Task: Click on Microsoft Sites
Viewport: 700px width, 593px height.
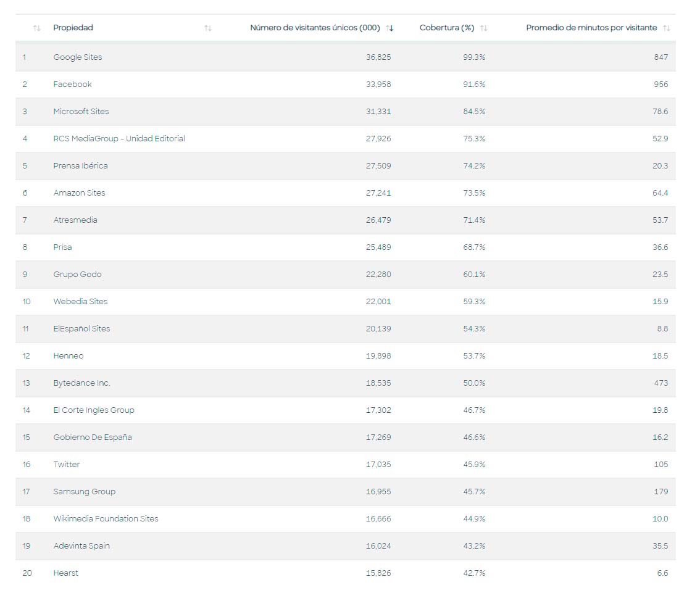Action: click(81, 112)
